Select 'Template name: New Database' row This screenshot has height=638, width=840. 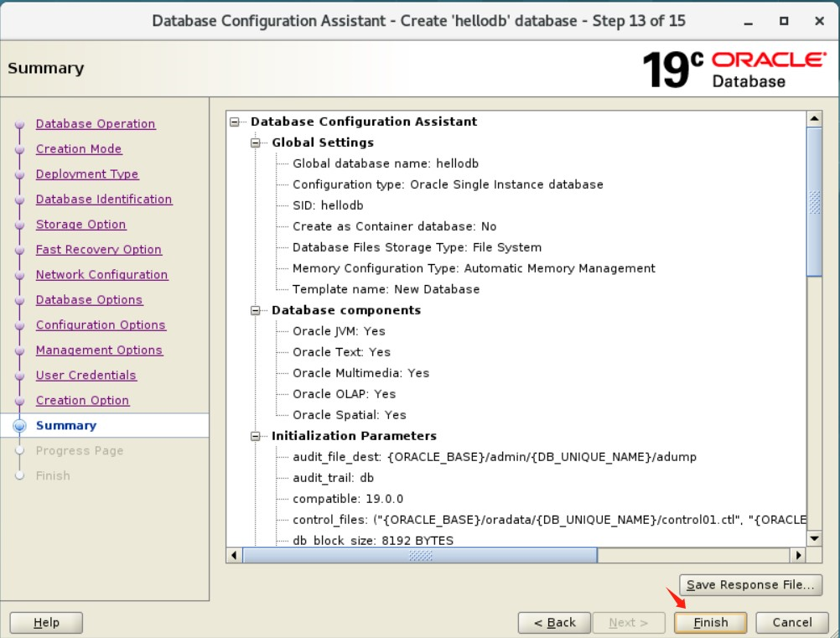(386, 289)
